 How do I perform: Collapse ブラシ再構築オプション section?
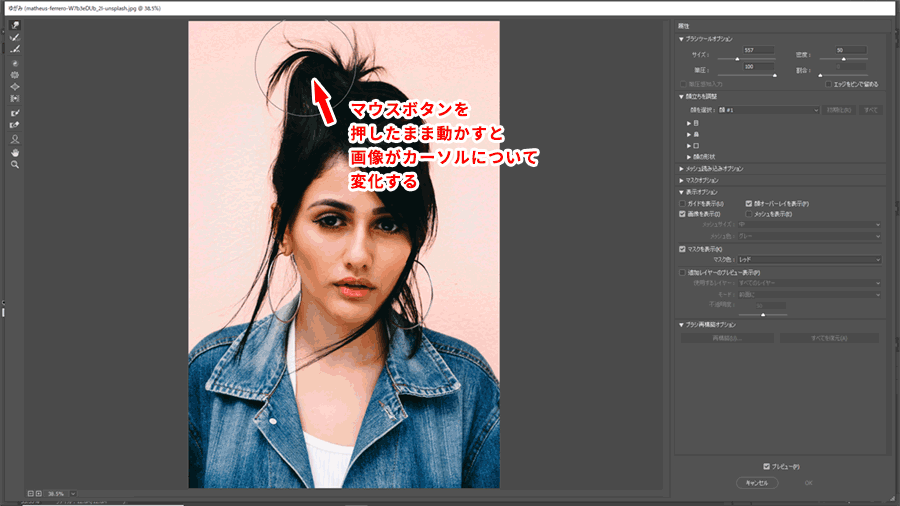point(681,325)
